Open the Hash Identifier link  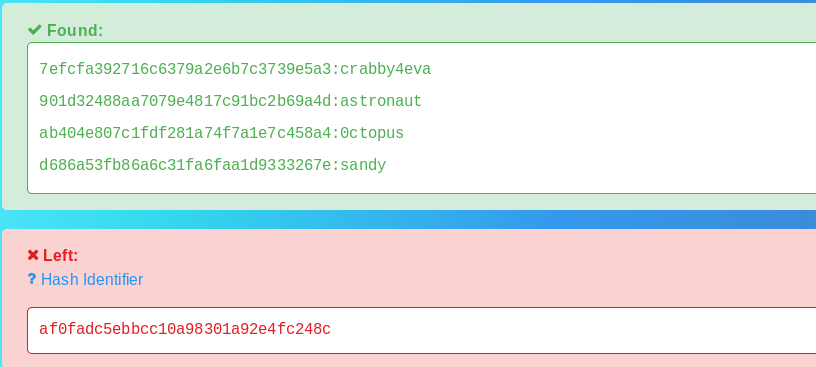(x=92, y=280)
